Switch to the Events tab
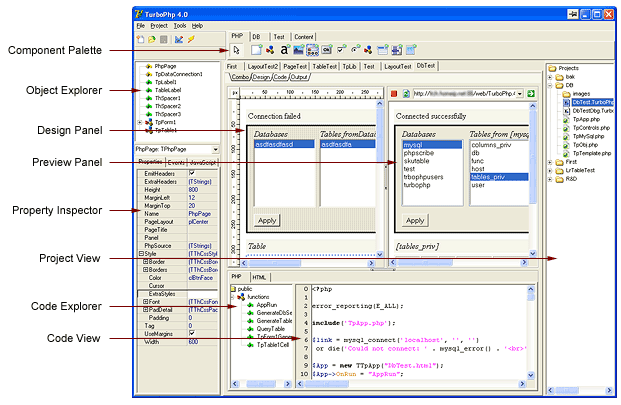The image size is (621, 405). coord(176,161)
